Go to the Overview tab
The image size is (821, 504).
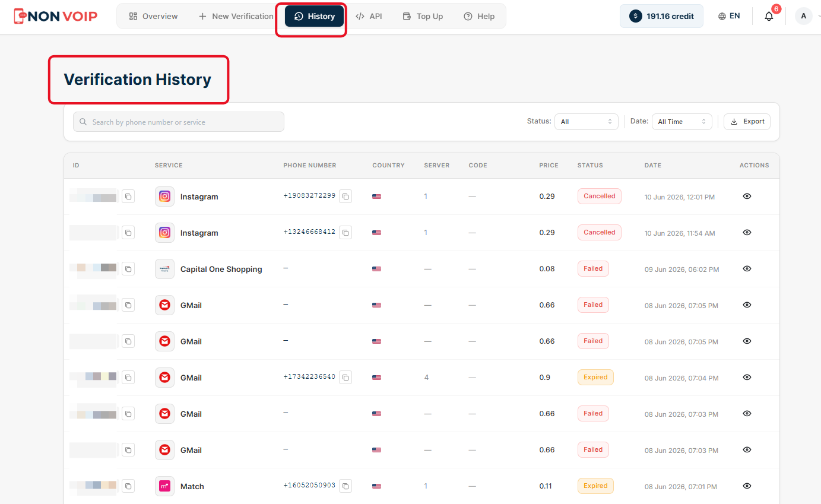click(x=153, y=16)
